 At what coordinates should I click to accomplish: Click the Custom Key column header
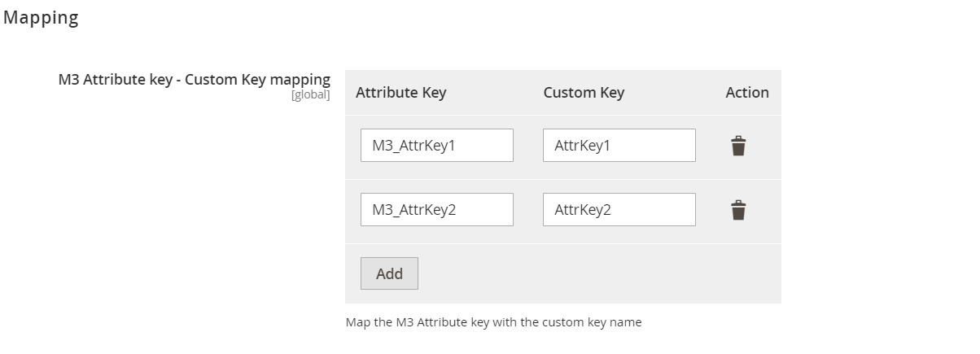point(584,93)
